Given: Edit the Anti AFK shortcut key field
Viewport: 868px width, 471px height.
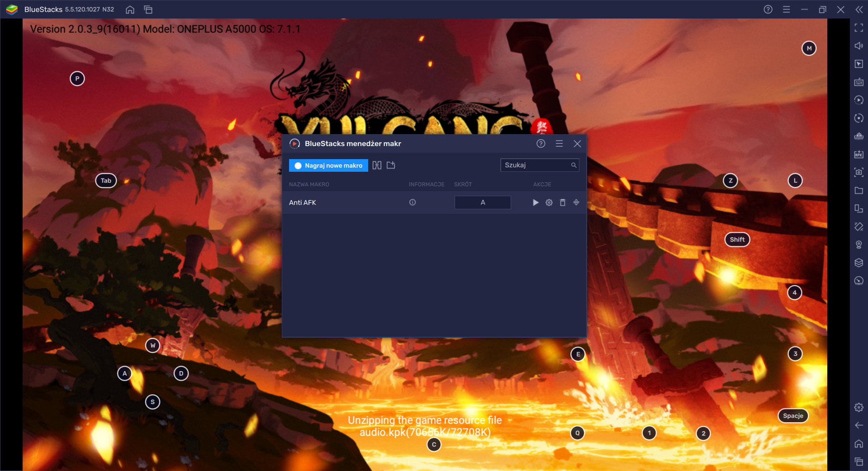Looking at the screenshot, I should [483, 203].
